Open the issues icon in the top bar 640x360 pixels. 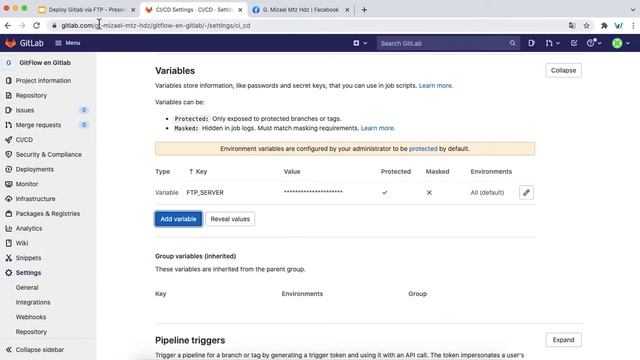pyautogui.click(x=531, y=43)
